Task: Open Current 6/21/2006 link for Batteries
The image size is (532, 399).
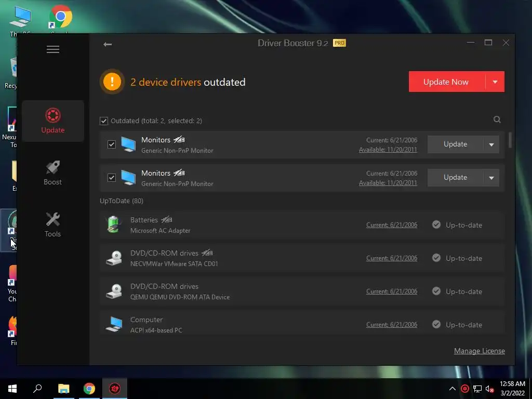Action: click(392, 224)
